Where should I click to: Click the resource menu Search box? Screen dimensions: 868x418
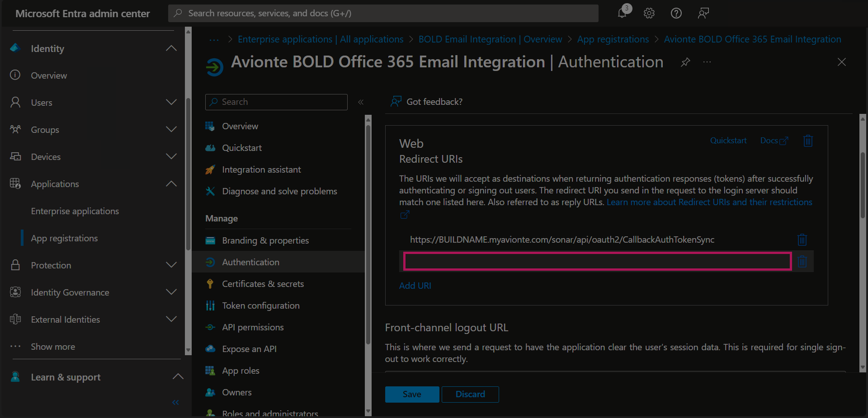click(276, 102)
